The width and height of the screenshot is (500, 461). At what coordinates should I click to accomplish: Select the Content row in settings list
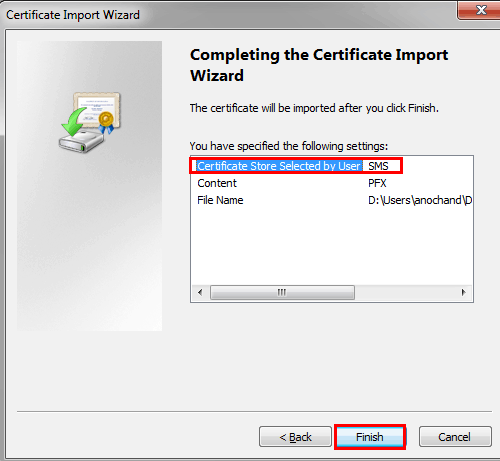332,183
